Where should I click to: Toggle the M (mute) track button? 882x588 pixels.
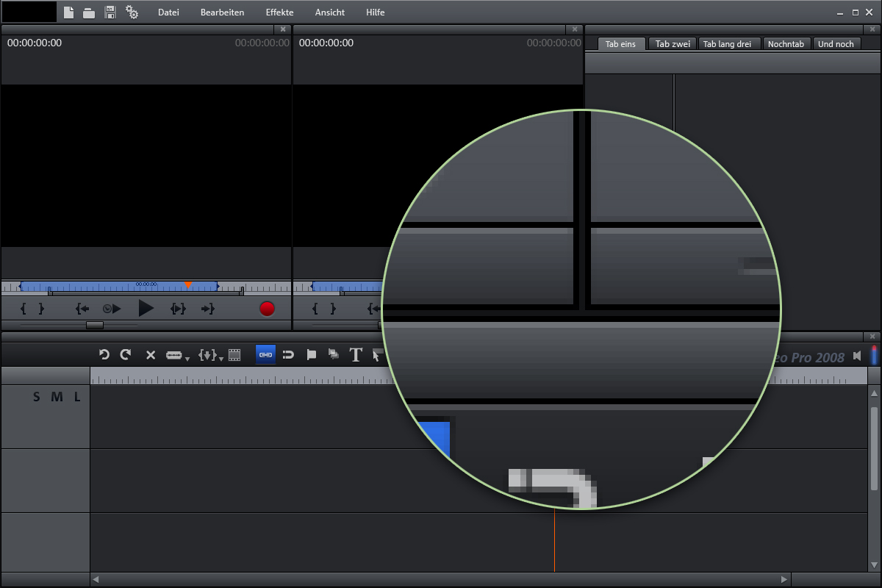point(57,398)
